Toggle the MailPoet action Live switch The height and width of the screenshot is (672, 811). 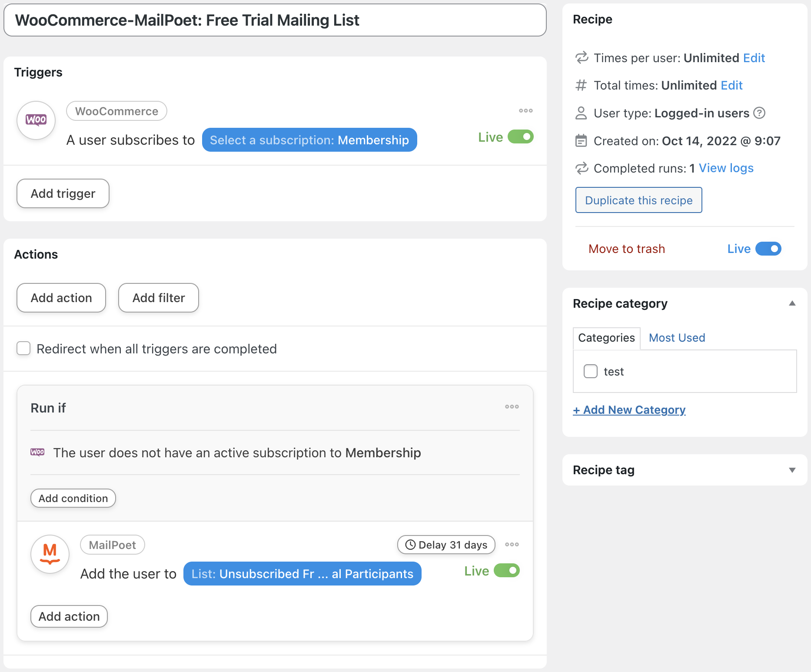507,571
